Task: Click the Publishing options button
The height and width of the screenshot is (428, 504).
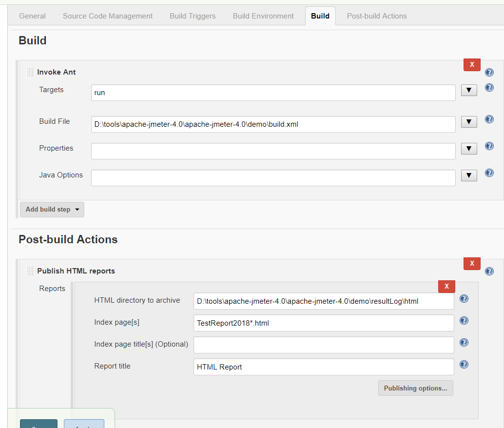Action: coord(415,388)
